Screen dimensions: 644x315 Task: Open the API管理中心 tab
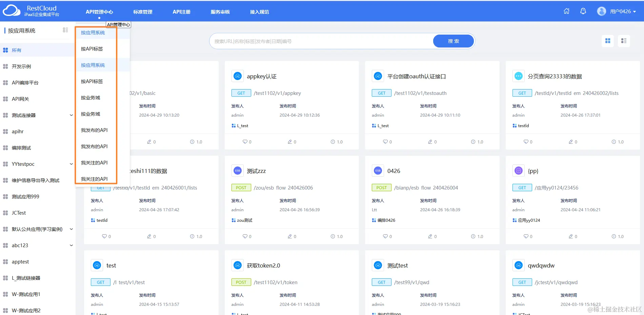pos(99,12)
